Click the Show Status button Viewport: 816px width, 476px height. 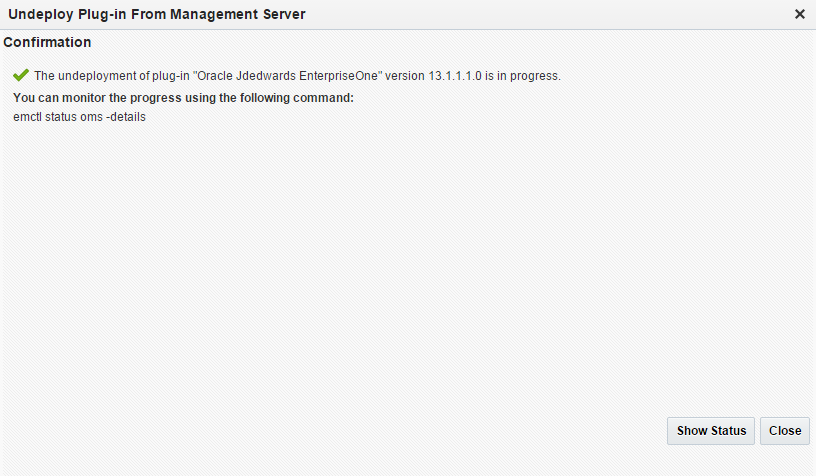(x=711, y=431)
